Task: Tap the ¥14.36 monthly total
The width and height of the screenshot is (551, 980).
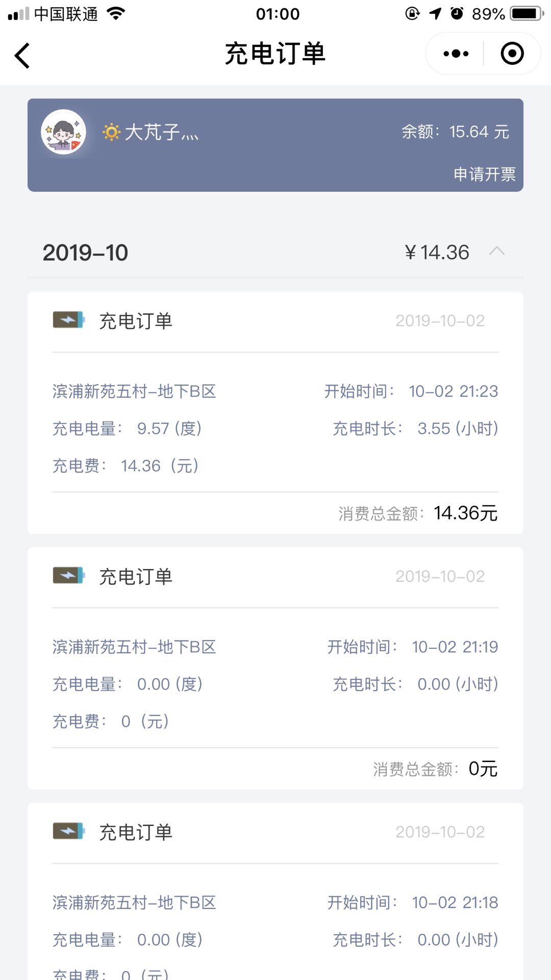Action: tap(437, 252)
